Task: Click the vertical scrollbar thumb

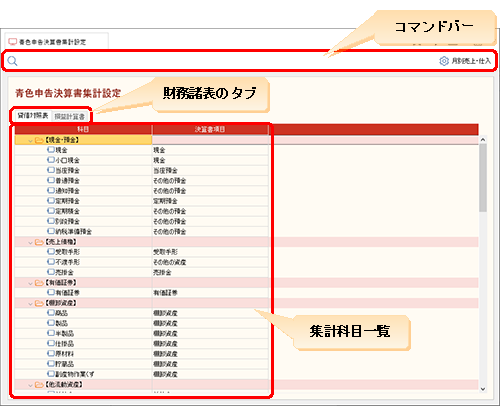Action: click(x=483, y=178)
